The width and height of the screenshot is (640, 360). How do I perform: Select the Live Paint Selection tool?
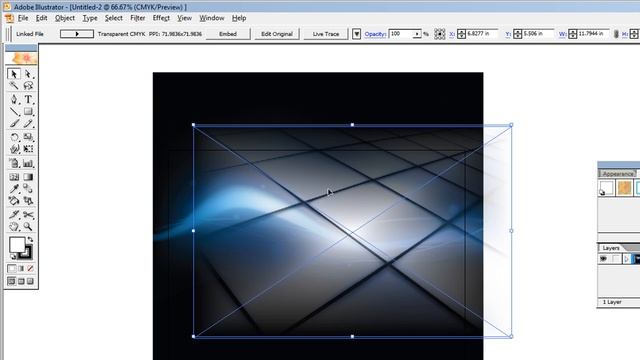pos(28,200)
